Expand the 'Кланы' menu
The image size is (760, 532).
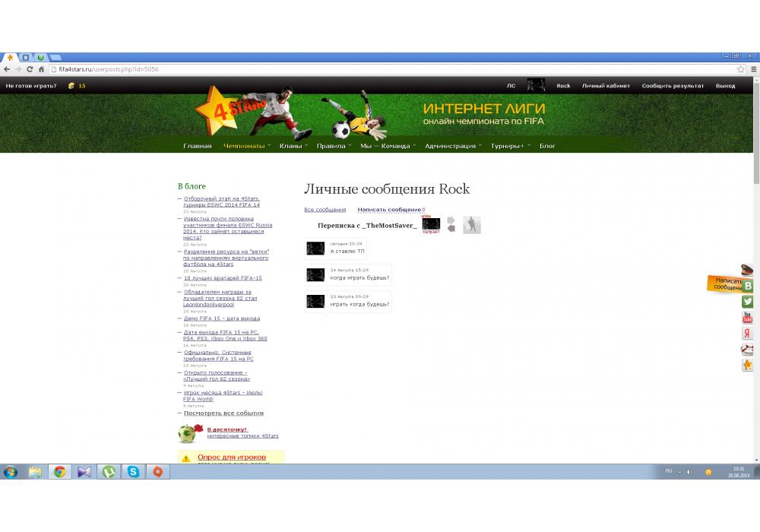(293, 146)
